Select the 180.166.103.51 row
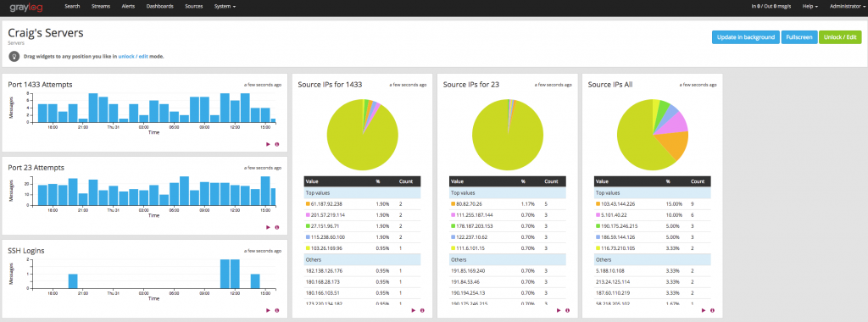Image resolution: width=868 pixels, height=322 pixels. point(362,293)
